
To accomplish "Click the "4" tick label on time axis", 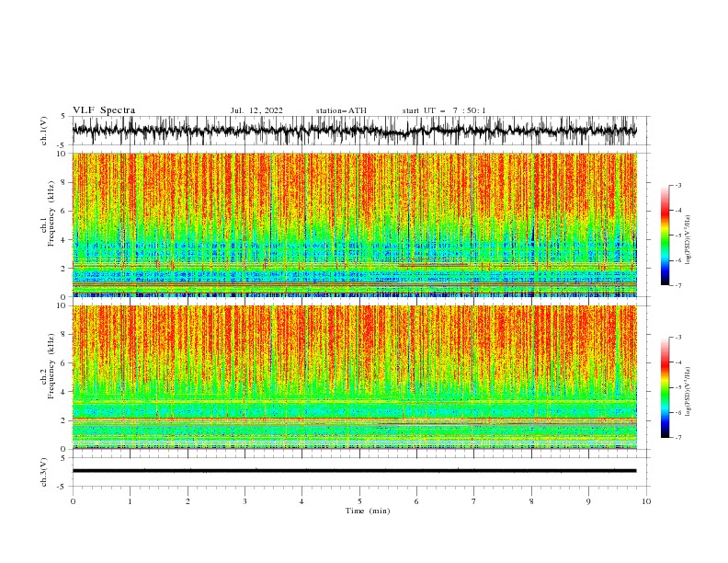I will click(x=301, y=501).
